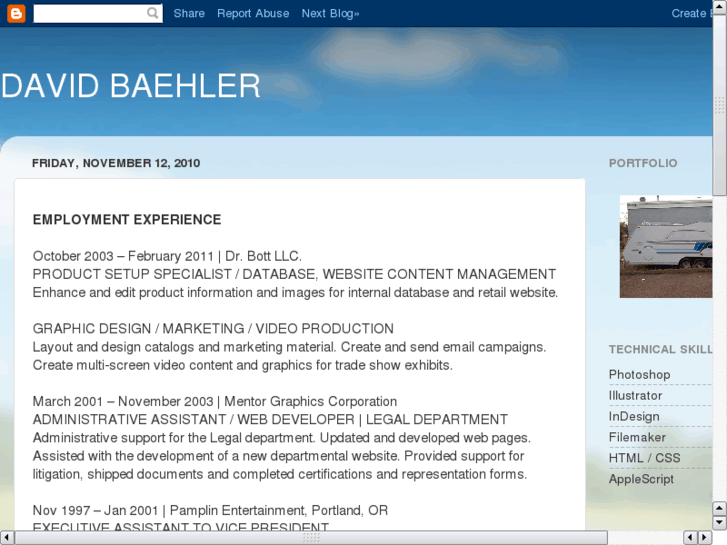727x545 pixels.
Task: Click the Friday, November 12, 2010 date header
Action: [116, 163]
